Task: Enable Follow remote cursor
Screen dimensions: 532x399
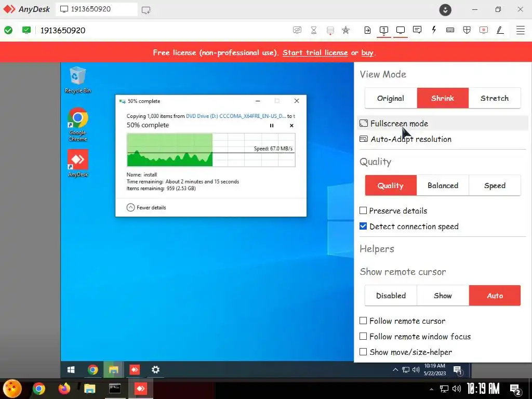Action: click(363, 321)
